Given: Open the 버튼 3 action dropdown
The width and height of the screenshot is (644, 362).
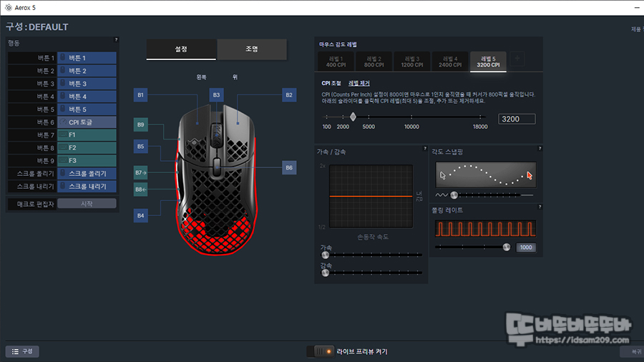Looking at the screenshot, I should tap(87, 84).
